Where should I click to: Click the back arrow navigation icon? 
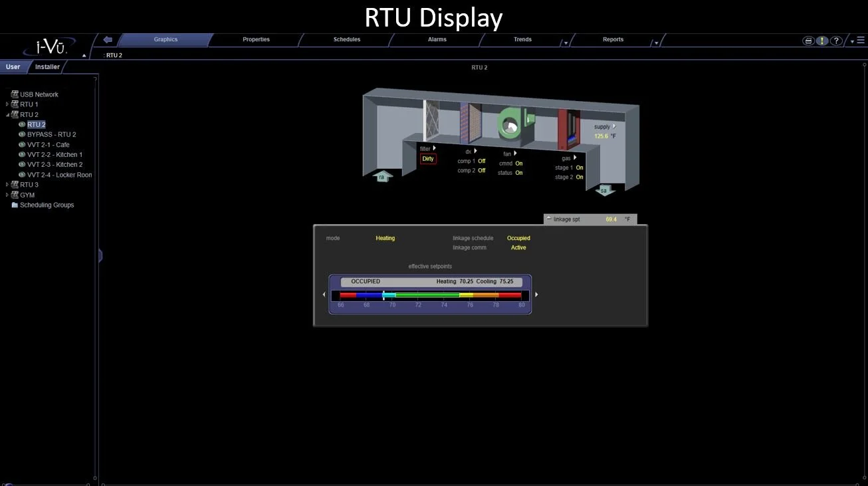point(108,39)
